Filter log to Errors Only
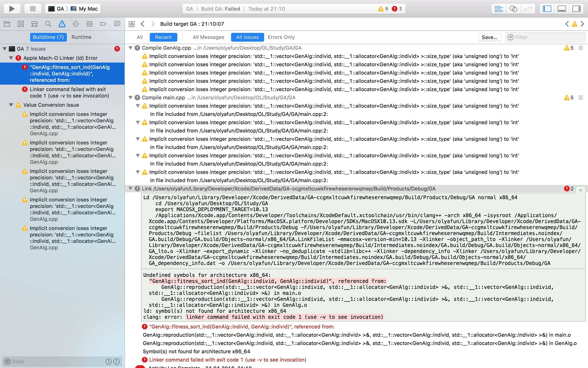The height and width of the screenshot is (368, 588). click(281, 37)
